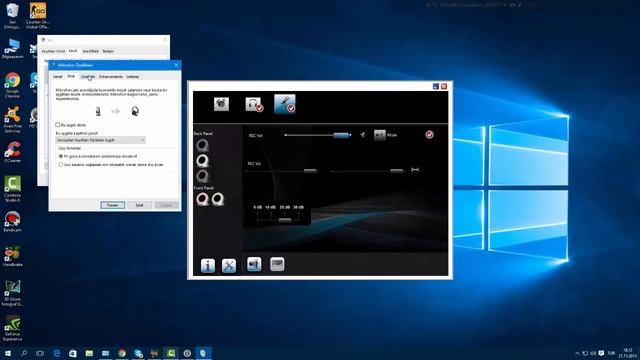The height and width of the screenshot is (360, 640).
Task: Open Recycle Bin desktop icon
Action: coord(12,16)
